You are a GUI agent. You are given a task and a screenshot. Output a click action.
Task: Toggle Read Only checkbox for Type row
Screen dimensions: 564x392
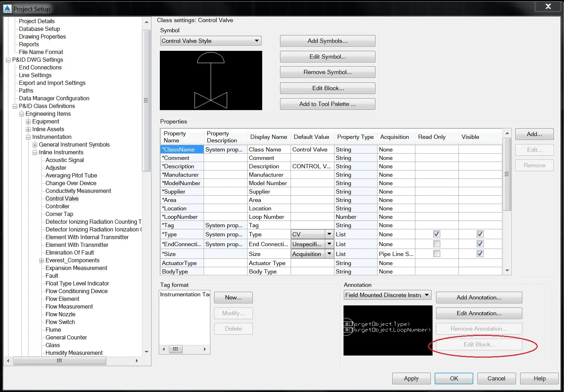click(x=437, y=234)
